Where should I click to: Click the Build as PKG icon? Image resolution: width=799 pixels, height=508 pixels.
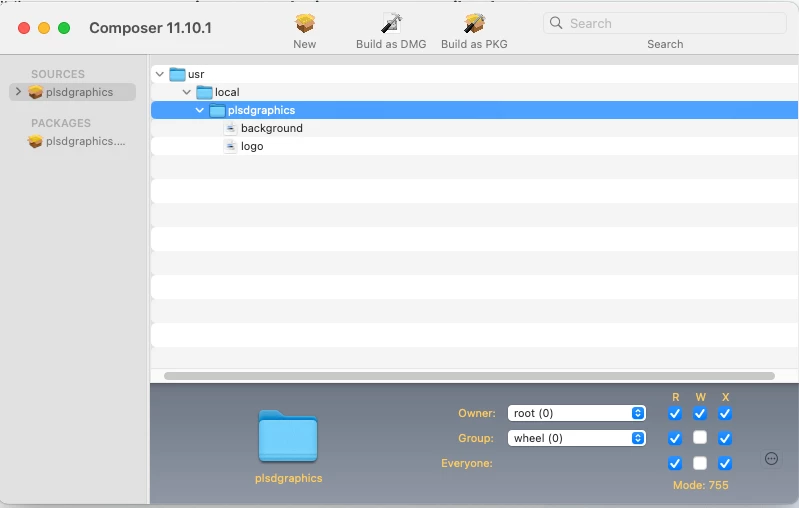(x=474, y=23)
